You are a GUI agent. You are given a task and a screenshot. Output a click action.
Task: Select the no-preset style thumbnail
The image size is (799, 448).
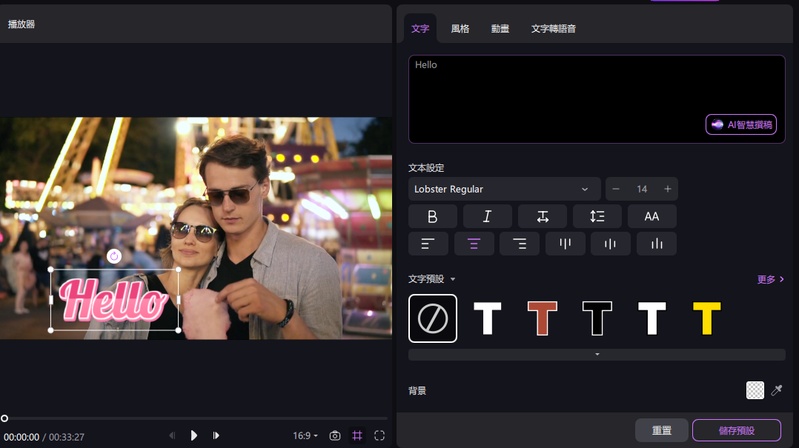[x=433, y=319]
